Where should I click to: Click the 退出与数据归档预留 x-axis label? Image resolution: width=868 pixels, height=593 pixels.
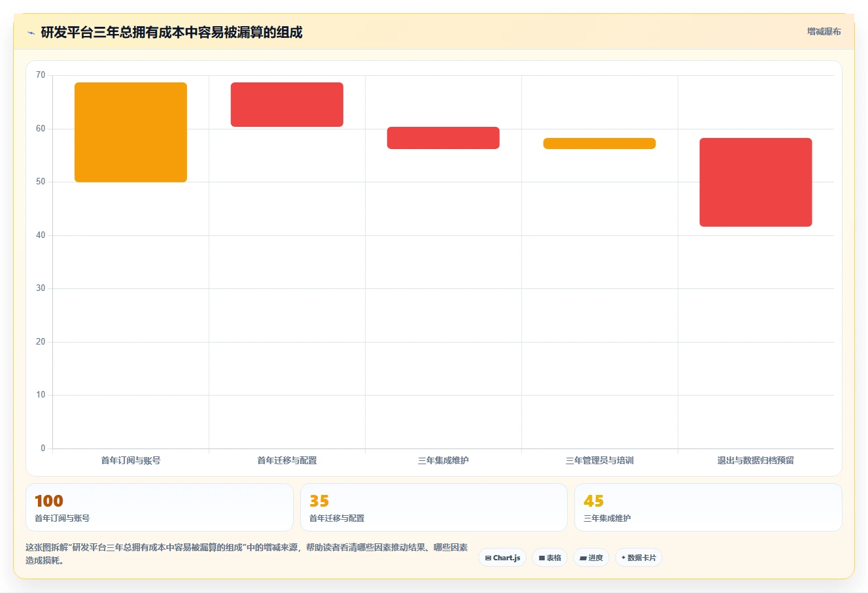(755, 460)
